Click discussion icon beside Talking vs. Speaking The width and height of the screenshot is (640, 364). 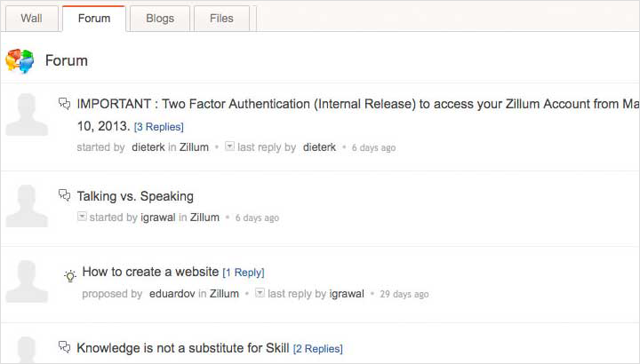click(64, 195)
